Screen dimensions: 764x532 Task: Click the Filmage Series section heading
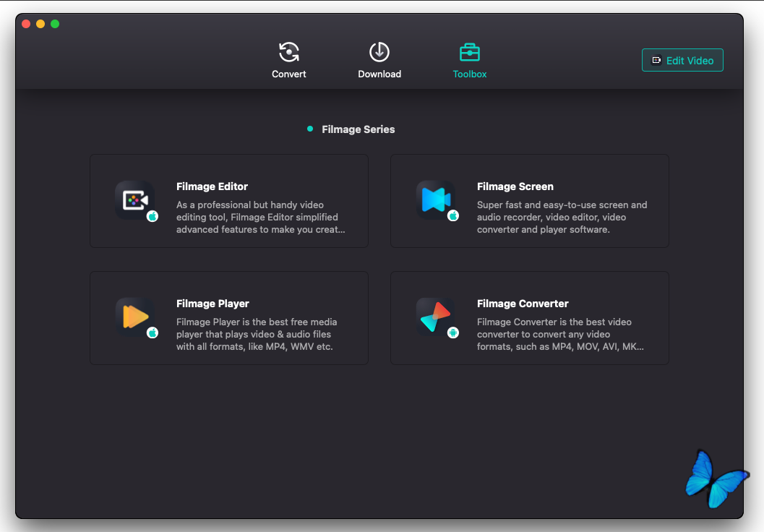coord(358,129)
